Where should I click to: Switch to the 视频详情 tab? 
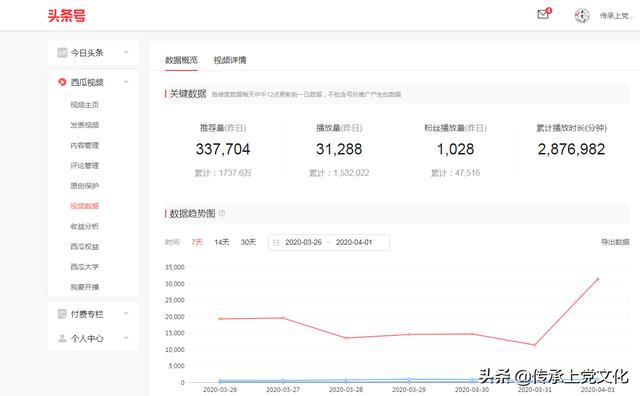pyautogui.click(x=230, y=60)
